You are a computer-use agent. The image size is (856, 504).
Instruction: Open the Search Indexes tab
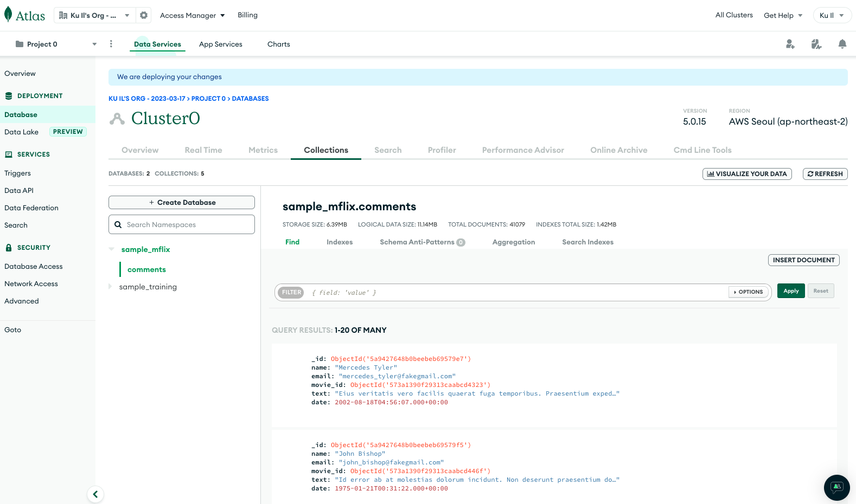[x=588, y=242]
